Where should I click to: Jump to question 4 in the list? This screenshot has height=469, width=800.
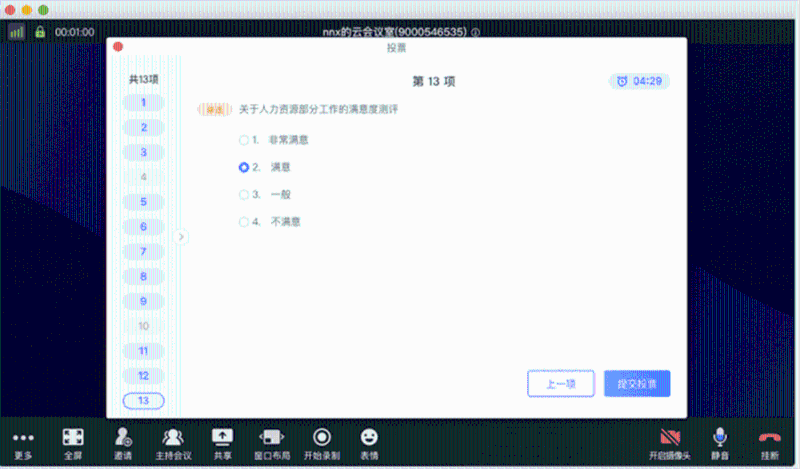(x=143, y=177)
